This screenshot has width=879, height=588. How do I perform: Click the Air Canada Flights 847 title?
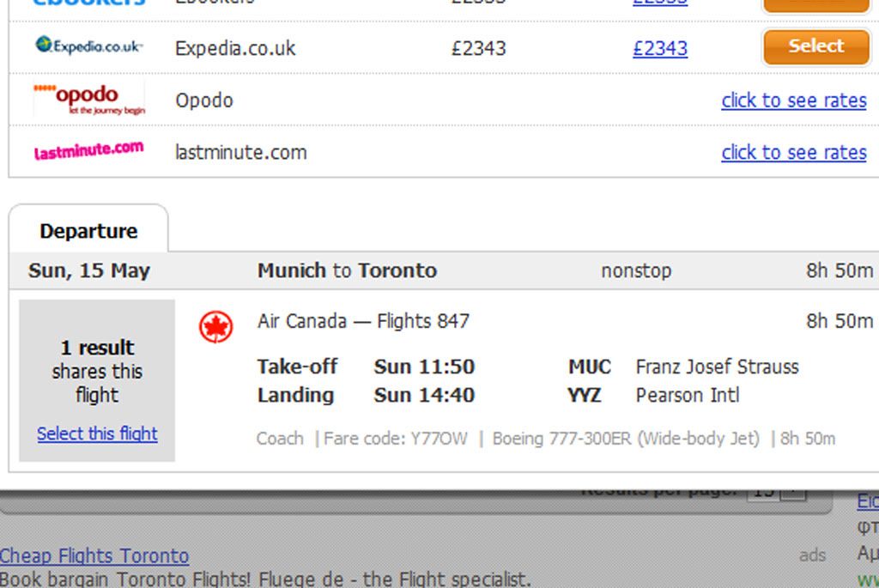[x=363, y=321]
